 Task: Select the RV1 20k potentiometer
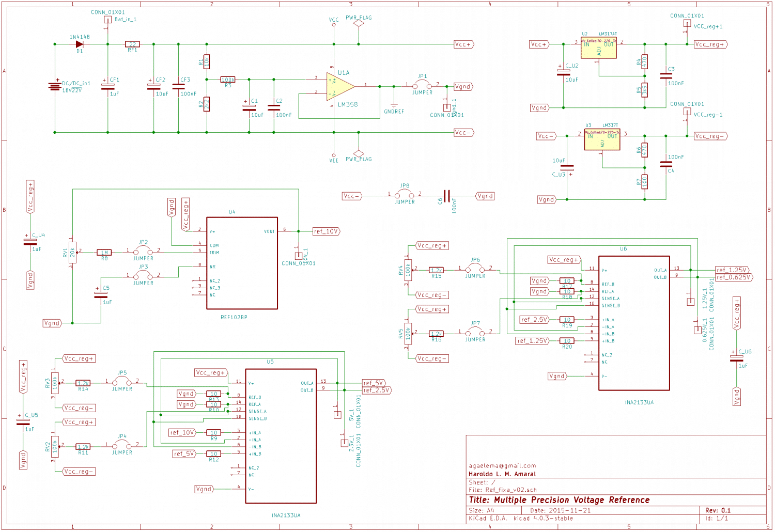pyautogui.click(x=72, y=253)
